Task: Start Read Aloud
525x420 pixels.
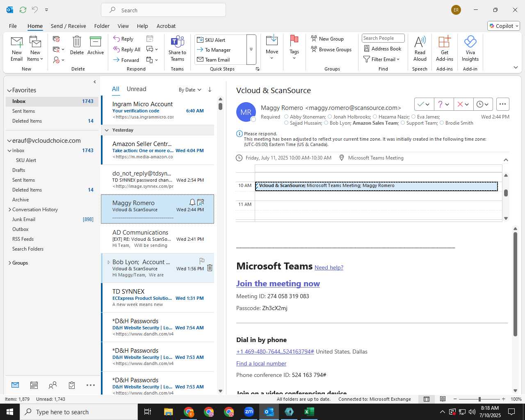Action: [x=420, y=48]
